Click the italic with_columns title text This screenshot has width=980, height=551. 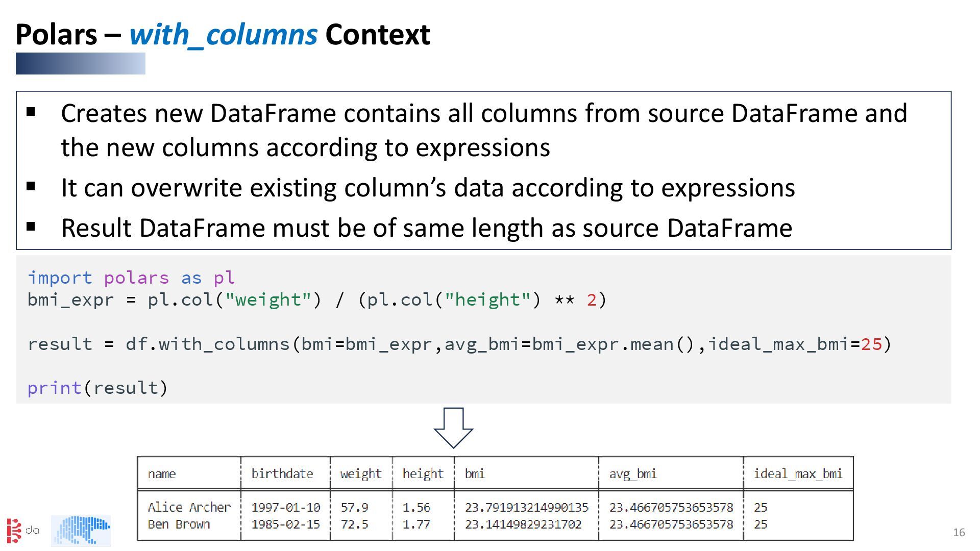223,35
